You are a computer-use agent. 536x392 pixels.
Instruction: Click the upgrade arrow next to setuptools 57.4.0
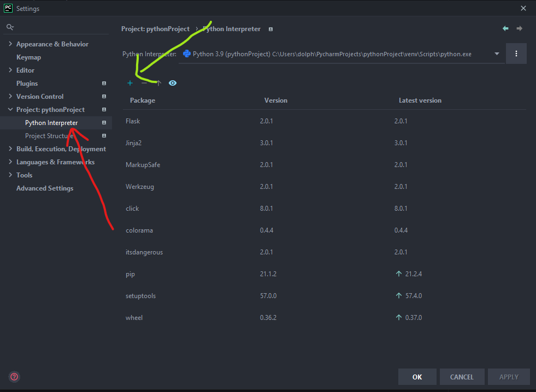pos(398,296)
